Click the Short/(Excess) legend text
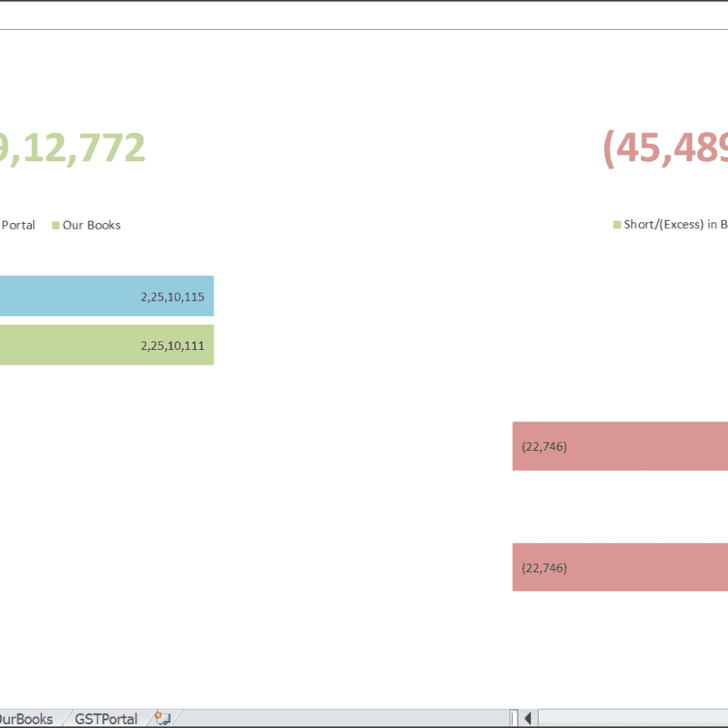Image resolution: width=728 pixels, height=728 pixels. coord(675,225)
